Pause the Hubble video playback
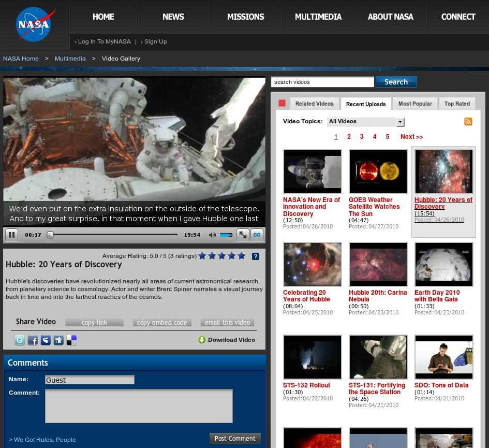The width and height of the screenshot is (489, 448). 11,235
